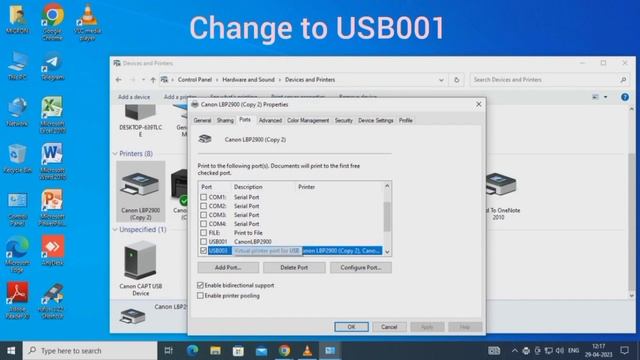Check the COM4 port checkbox
The width and height of the screenshot is (640, 360).
pos(204,224)
